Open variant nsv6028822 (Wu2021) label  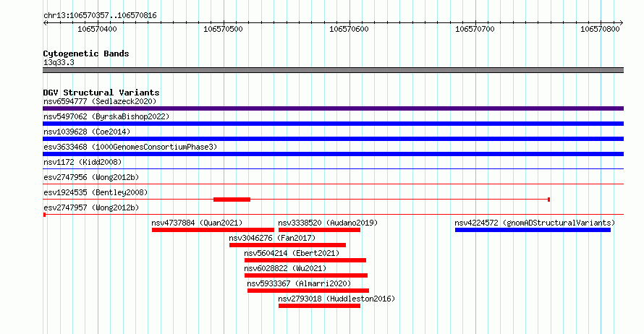coord(285,268)
